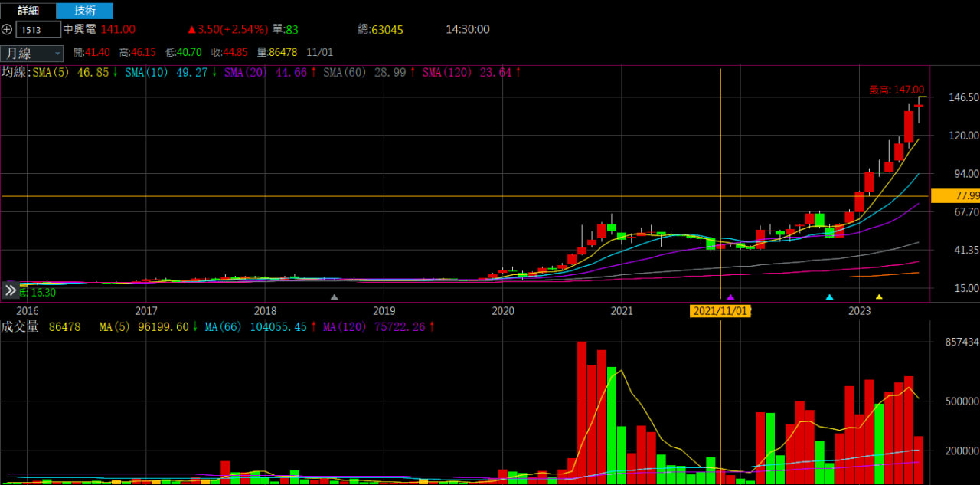This screenshot has height=485, width=980.
Task: Click the 均線 indicator label
Action: point(14,72)
